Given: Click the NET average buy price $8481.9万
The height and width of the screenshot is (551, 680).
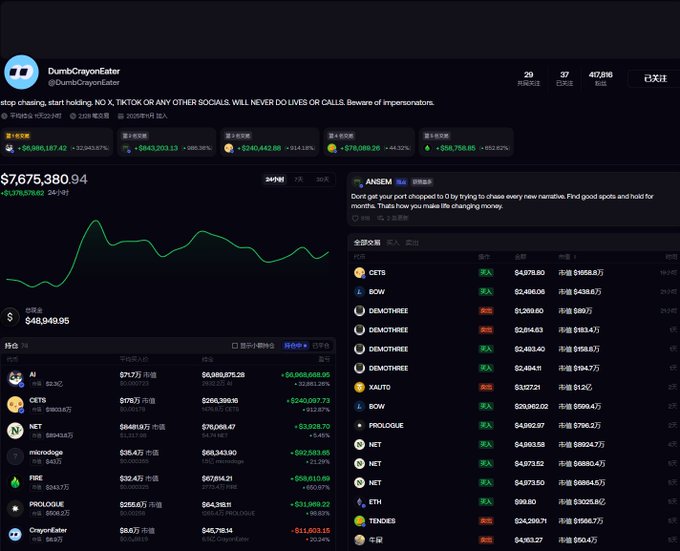Looking at the screenshot, I should (x=142, y=427).
